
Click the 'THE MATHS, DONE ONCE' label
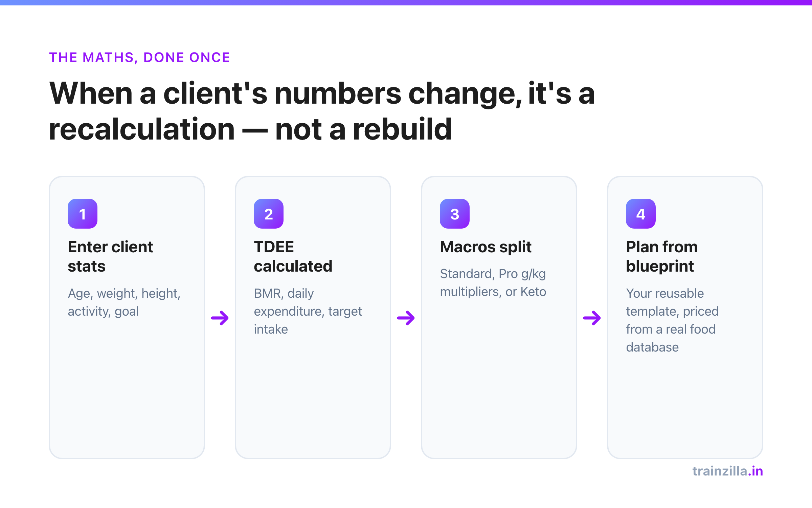139,58
